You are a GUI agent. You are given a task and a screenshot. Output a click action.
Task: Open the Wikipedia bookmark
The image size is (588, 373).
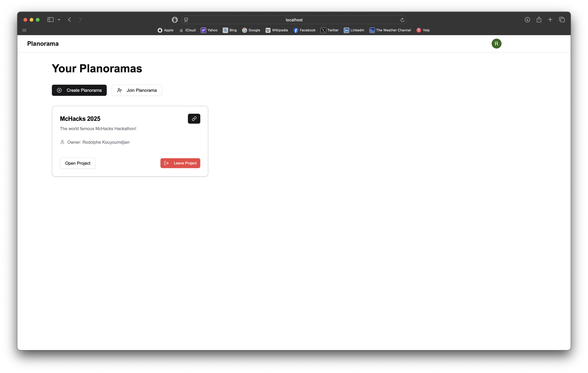pos(277,30)
